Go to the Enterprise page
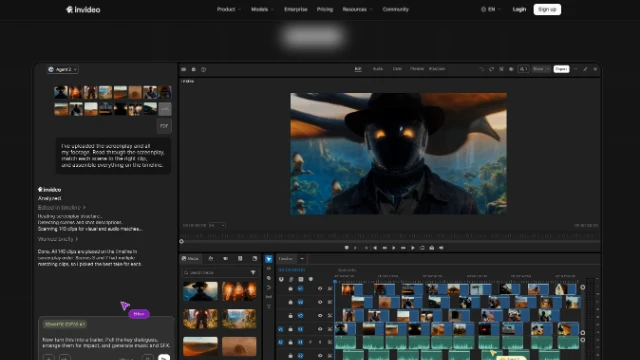This screenshot has height=360, width=640. tap(296, 9)
